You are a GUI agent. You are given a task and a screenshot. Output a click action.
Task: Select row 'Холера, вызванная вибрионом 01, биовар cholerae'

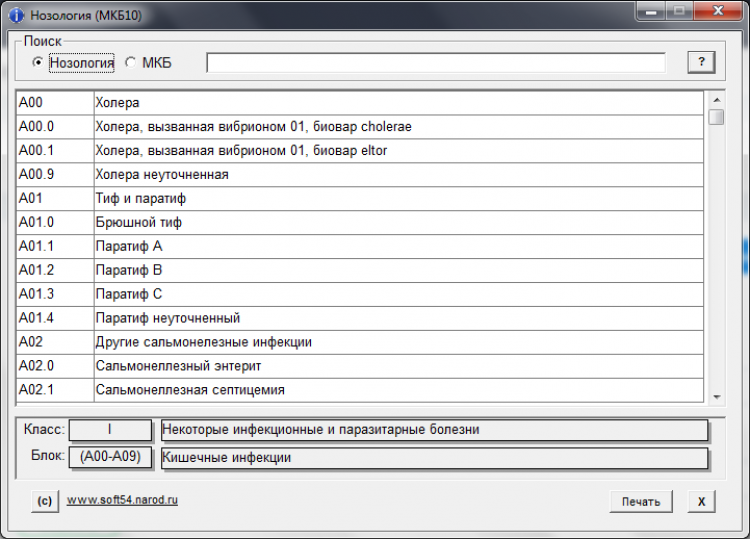click(360, 127)
